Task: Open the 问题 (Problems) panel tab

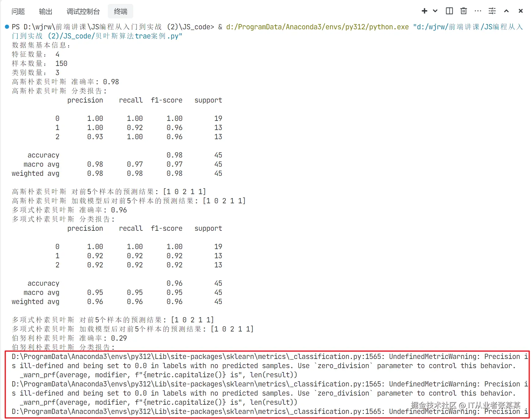Action: [18, 12]
